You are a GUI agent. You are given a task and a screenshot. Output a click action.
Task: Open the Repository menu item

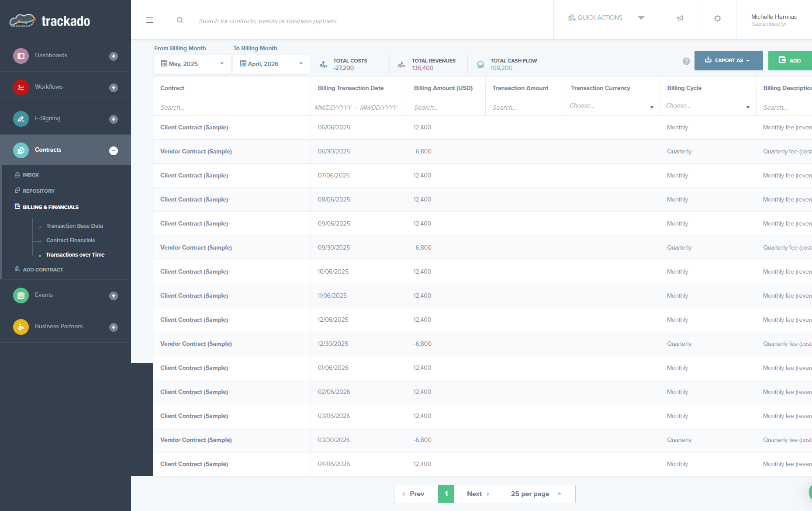(35, 191)
